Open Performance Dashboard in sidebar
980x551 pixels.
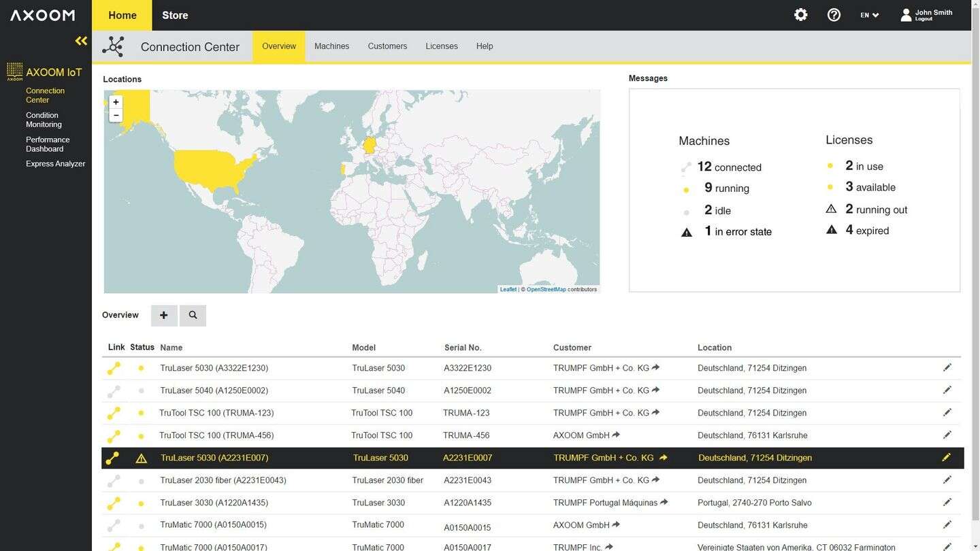click(x=48, y=144)
